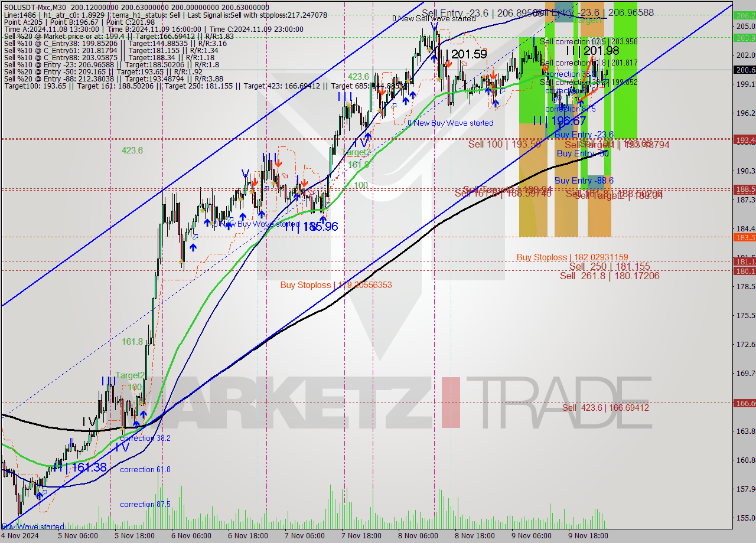Click price axis value 163.8

[745, 431]
